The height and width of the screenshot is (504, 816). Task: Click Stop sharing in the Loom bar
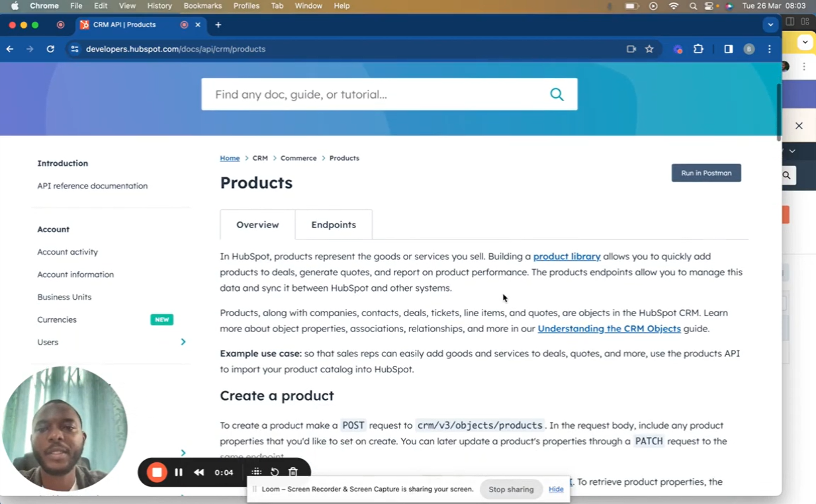(511, 489)
